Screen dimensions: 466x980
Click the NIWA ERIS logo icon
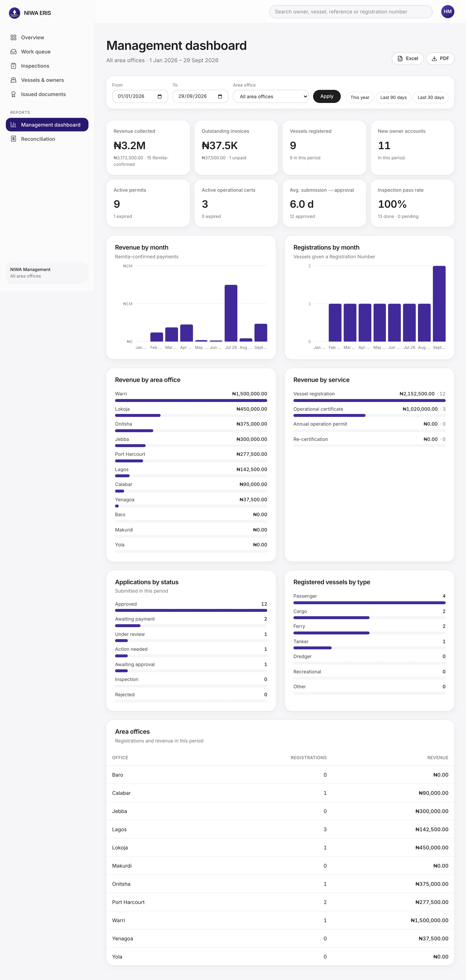(x=14, y=13)
